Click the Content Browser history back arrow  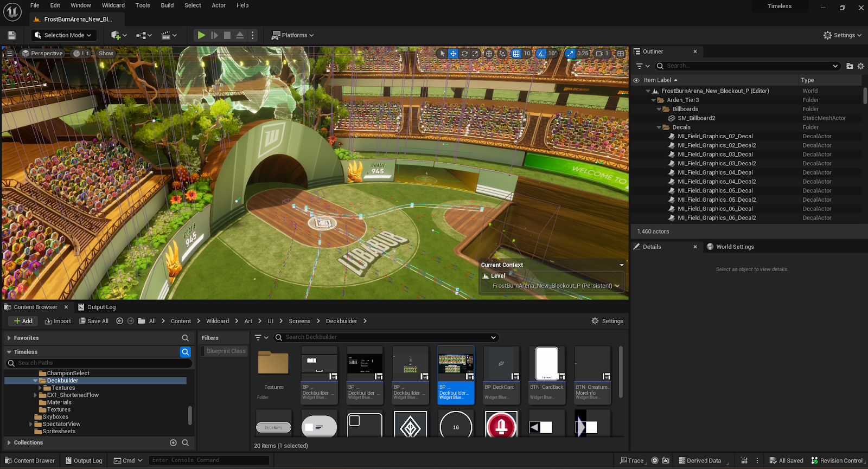pos(120,321)
